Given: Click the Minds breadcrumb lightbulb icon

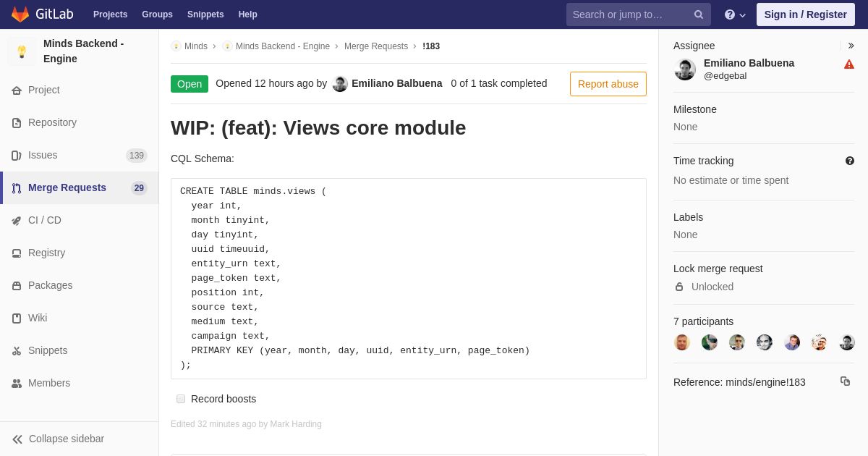Looking at the screenshot, I should pos(176,46).
